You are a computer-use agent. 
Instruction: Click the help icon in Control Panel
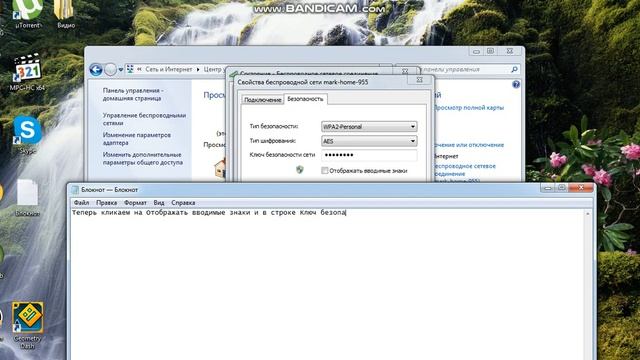coord(516,84)
